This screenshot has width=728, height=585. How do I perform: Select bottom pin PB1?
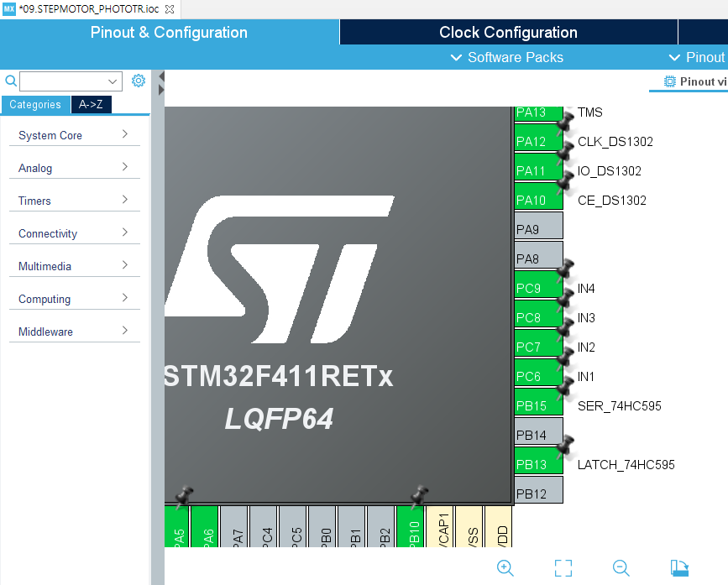pyautogui.click(x=352, y=526)
